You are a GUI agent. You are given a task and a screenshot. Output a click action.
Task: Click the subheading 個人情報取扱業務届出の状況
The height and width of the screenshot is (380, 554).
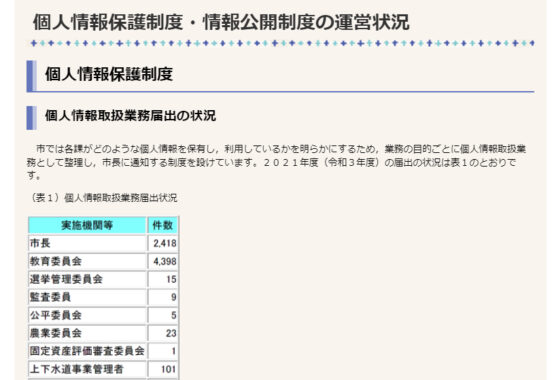[130, 115]
